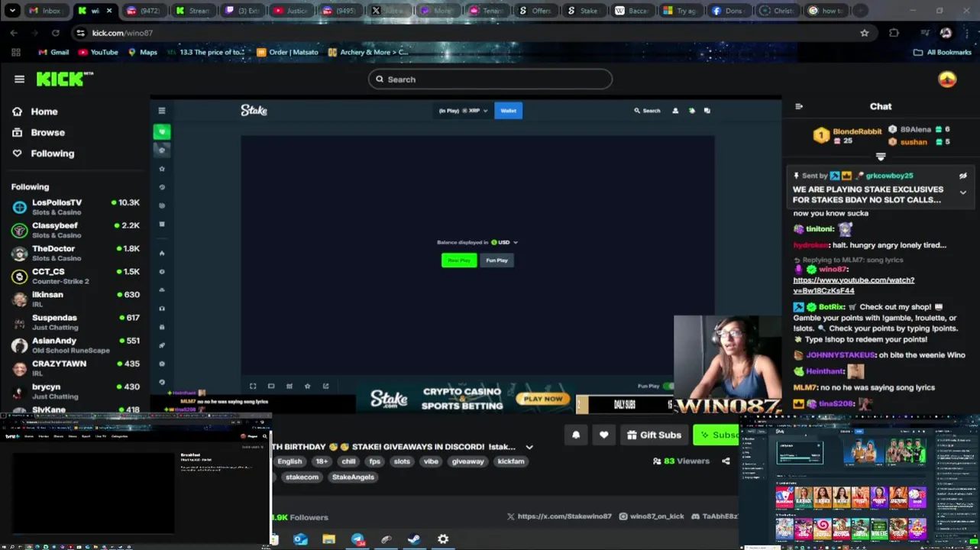
Task: Favorite the Stake game with star icon
Action: (308, 387)
